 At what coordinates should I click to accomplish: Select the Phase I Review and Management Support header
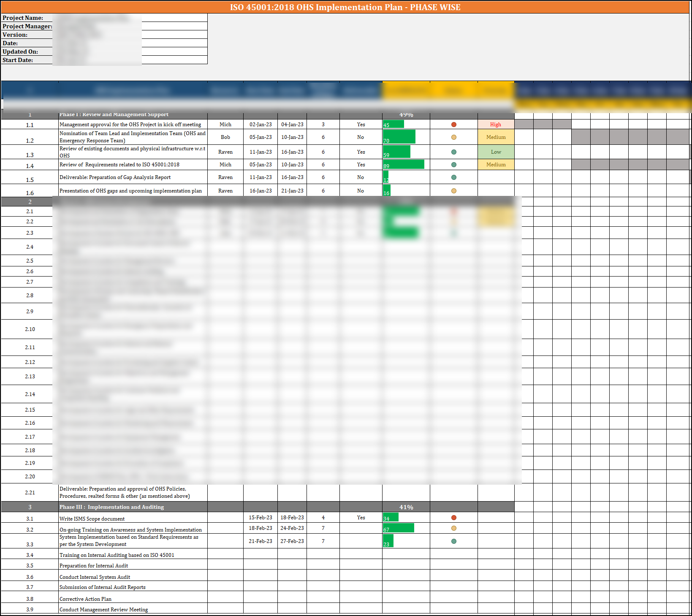pos(114,114)
